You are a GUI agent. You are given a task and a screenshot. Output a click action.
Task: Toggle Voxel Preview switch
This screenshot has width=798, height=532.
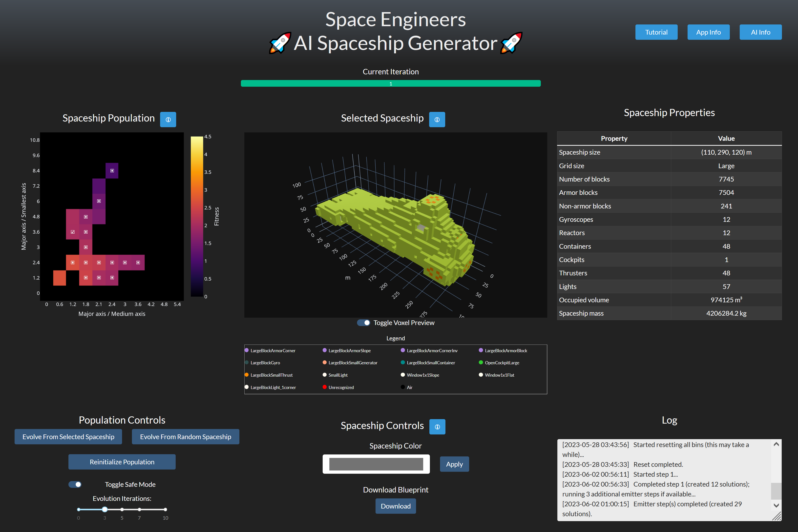[x=364, y=323]
